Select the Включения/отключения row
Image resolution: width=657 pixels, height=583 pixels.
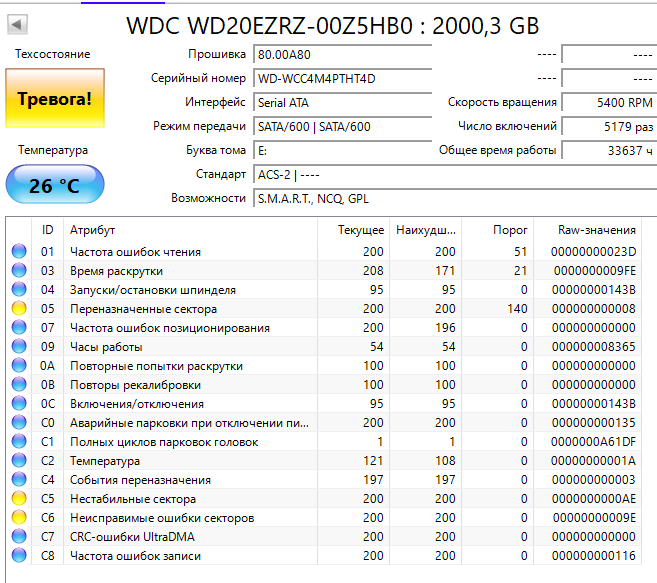pos(323,403)
